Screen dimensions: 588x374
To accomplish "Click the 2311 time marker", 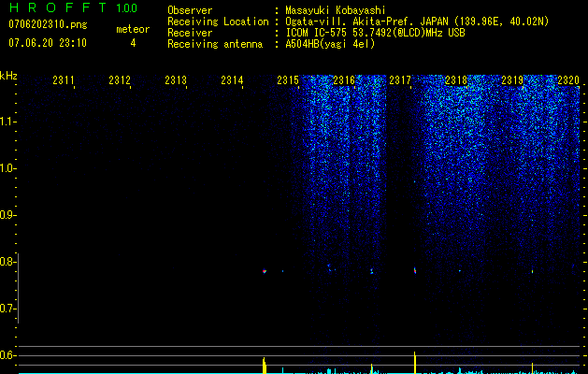I will click(x=64, y=80).
